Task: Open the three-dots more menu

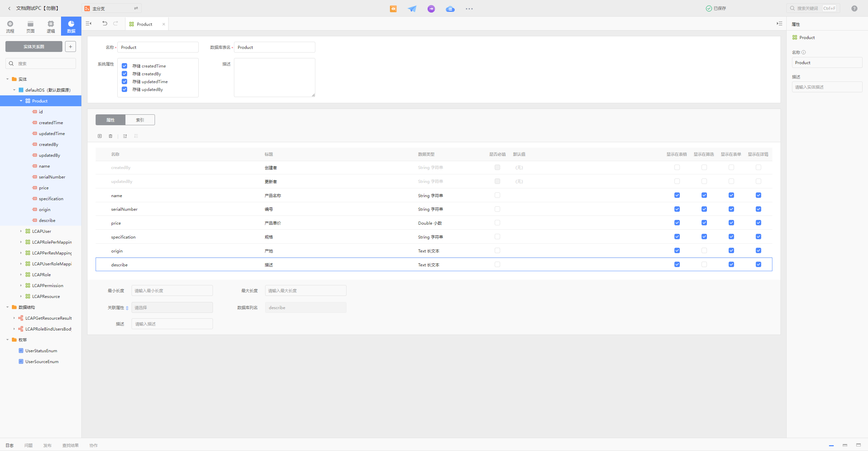Action: click(x=469, y=9)
